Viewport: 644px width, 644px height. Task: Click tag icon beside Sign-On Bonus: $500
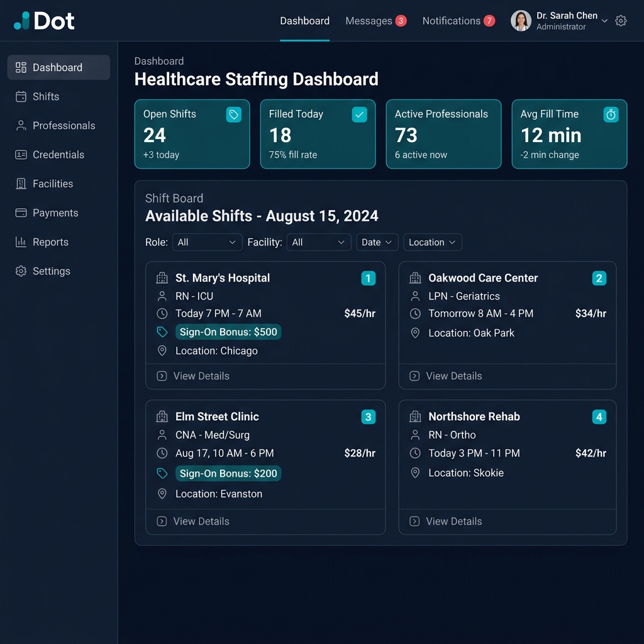[x=162, y=332]
